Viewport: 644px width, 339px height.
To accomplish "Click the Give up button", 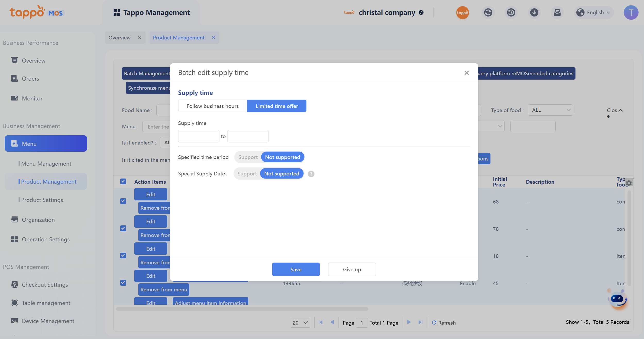I will (352, 269).
